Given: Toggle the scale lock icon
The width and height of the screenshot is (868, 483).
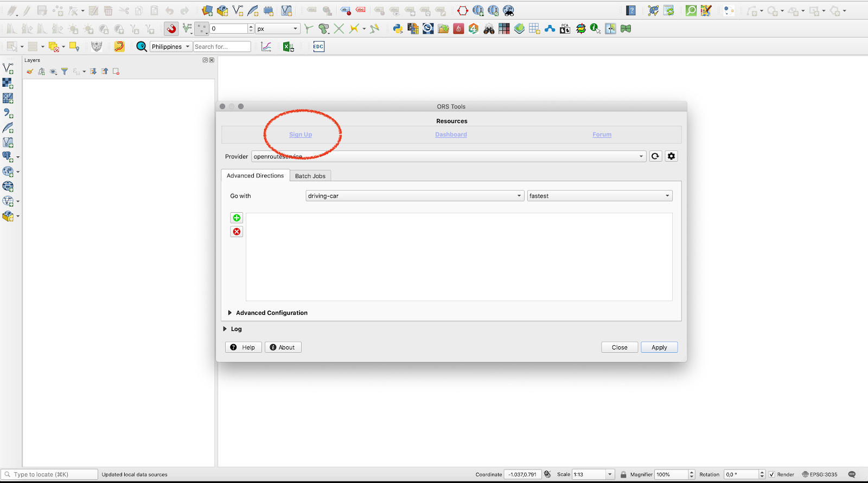Looking at the screenshot, I should click(x=623, y=474).
